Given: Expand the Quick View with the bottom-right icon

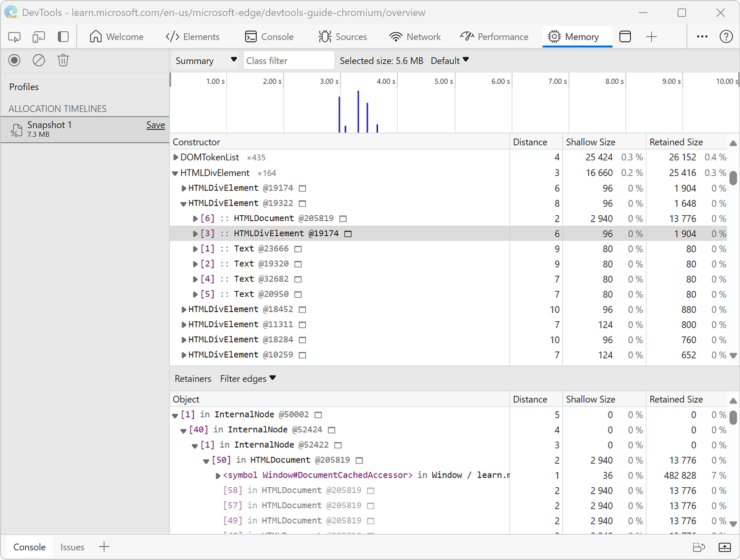Looking at the screenshot, I should [724, 547].
